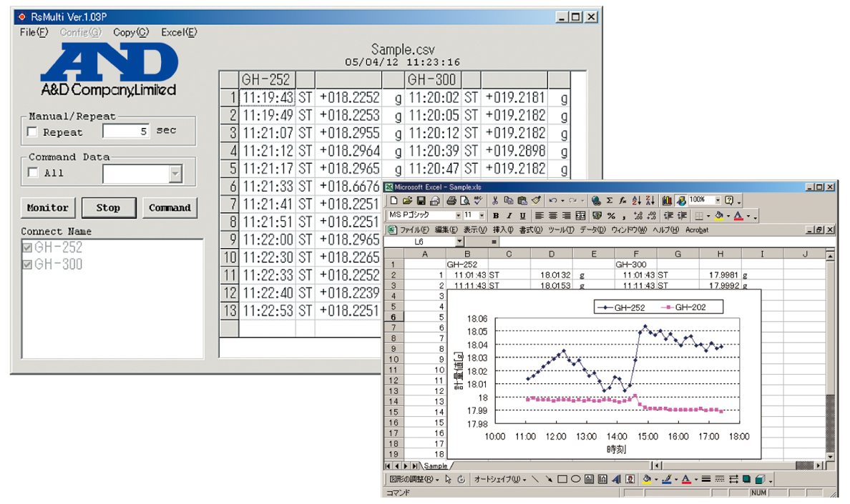Open the Command Data dropdown
Viewport: 850px width, 504px height.
pyautogui.click(x=176, y=174)
